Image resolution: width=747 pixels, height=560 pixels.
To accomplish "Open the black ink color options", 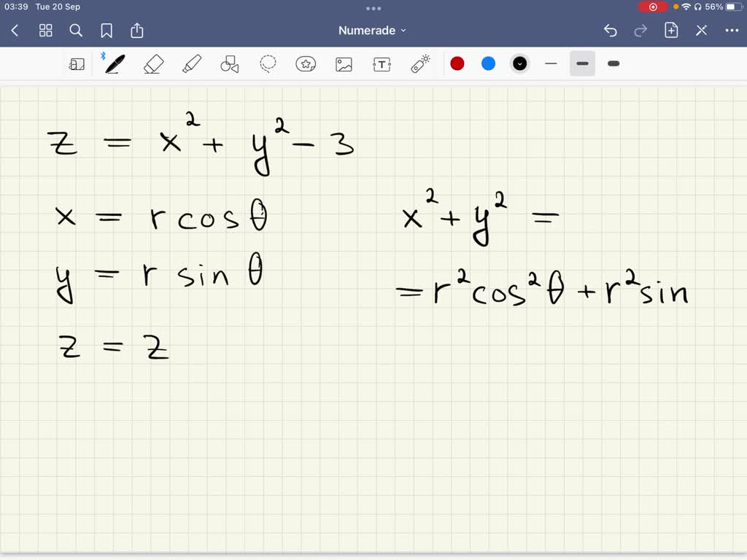I will (519, 63).
